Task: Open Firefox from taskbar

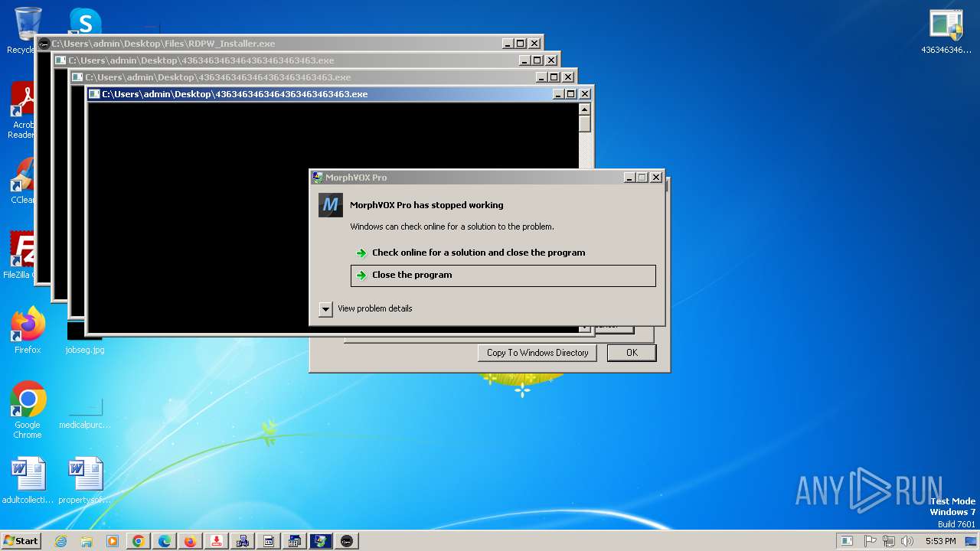Action: (x=191, y=541)
